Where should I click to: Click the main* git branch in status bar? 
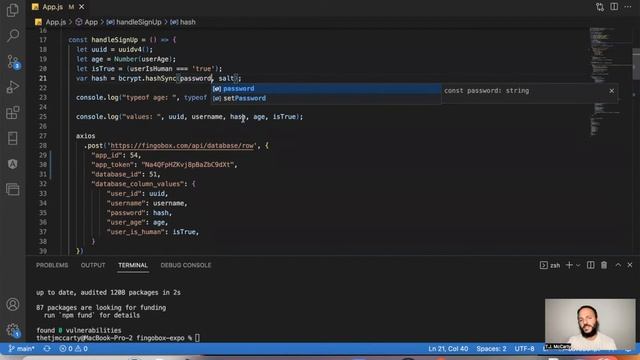(x=22, y=349)
